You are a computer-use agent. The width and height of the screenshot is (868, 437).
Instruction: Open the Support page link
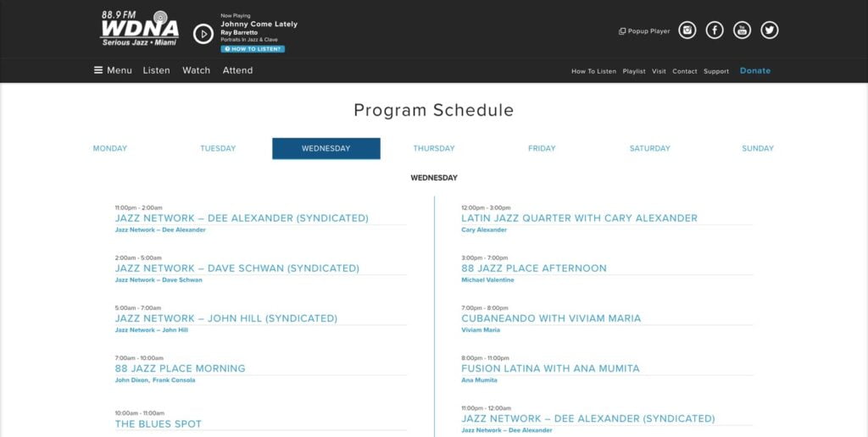(716, 71)
